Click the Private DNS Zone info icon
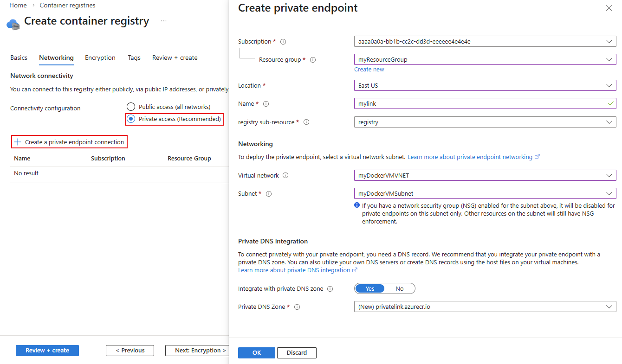The width and height of the screenshot is (622, 364). point(297,307)
